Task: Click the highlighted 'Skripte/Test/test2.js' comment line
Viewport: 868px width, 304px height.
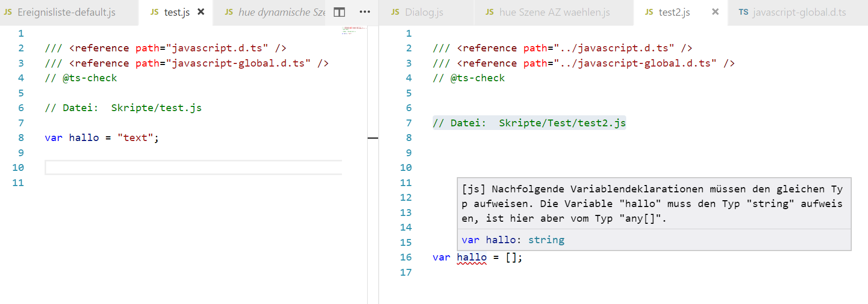Action: click(529, 123)
